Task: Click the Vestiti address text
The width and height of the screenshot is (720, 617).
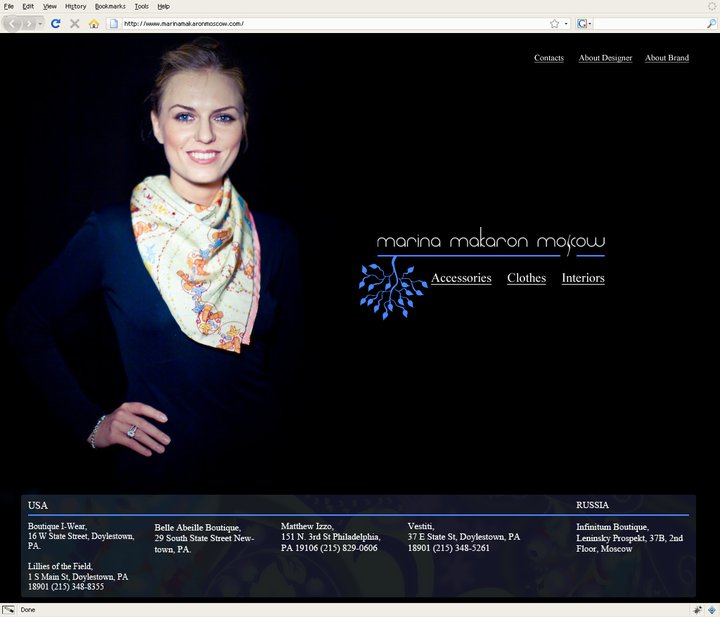Action: pyautogui.click(x=464, y=537)
